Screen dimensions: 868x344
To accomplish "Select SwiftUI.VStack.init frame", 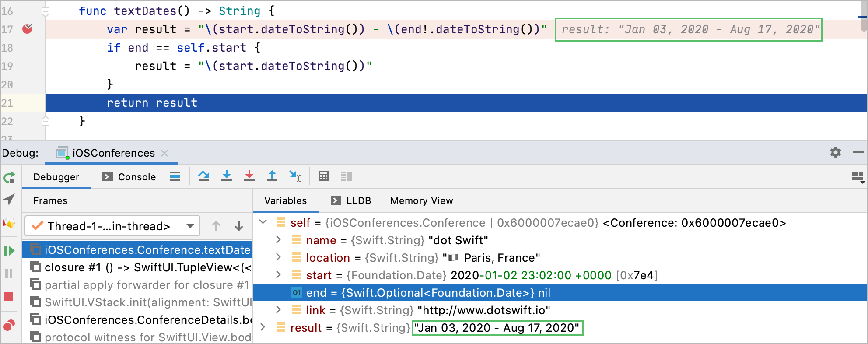I will [137, 302].
